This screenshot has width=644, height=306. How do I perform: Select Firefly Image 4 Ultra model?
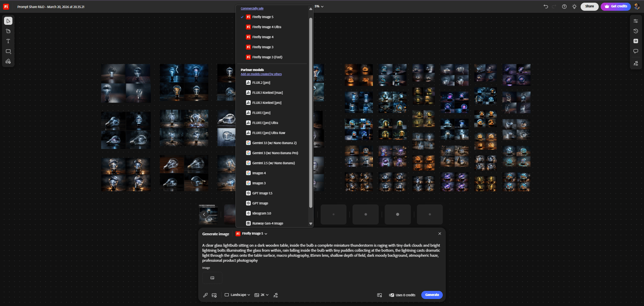click(x=267, y=27)
